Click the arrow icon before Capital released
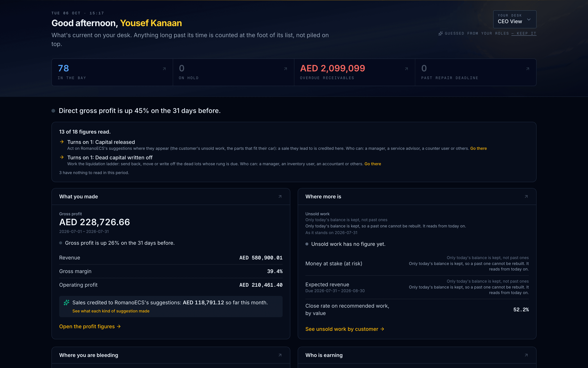 pyautogui.click(x=62, y=142)
